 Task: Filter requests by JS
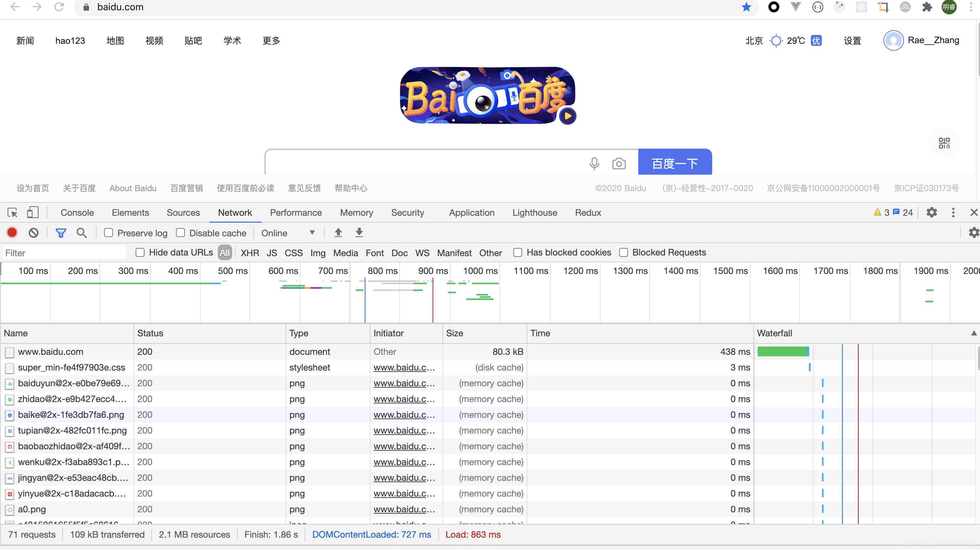coord(272,253)
